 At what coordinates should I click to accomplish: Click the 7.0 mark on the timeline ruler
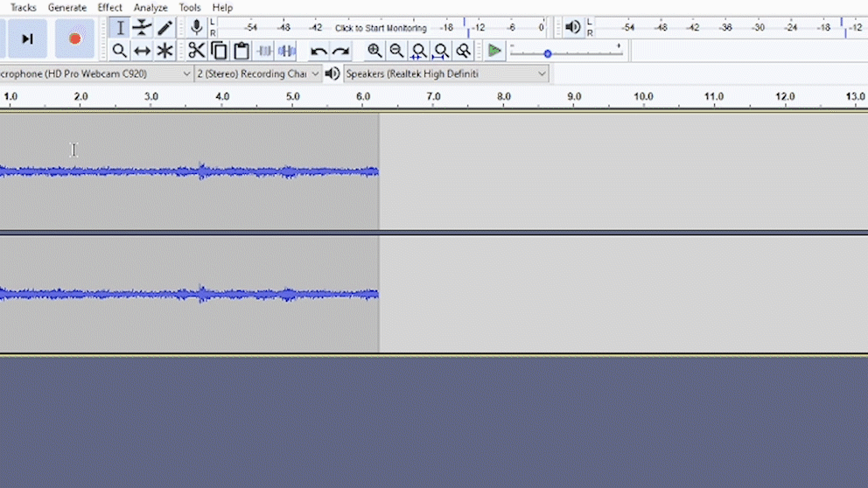pos(433,97)
